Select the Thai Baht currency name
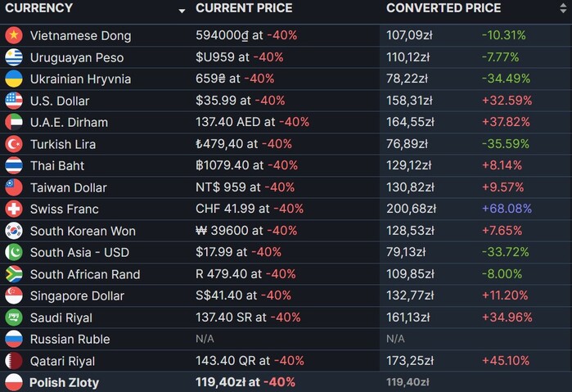 (x=57, y=165)
